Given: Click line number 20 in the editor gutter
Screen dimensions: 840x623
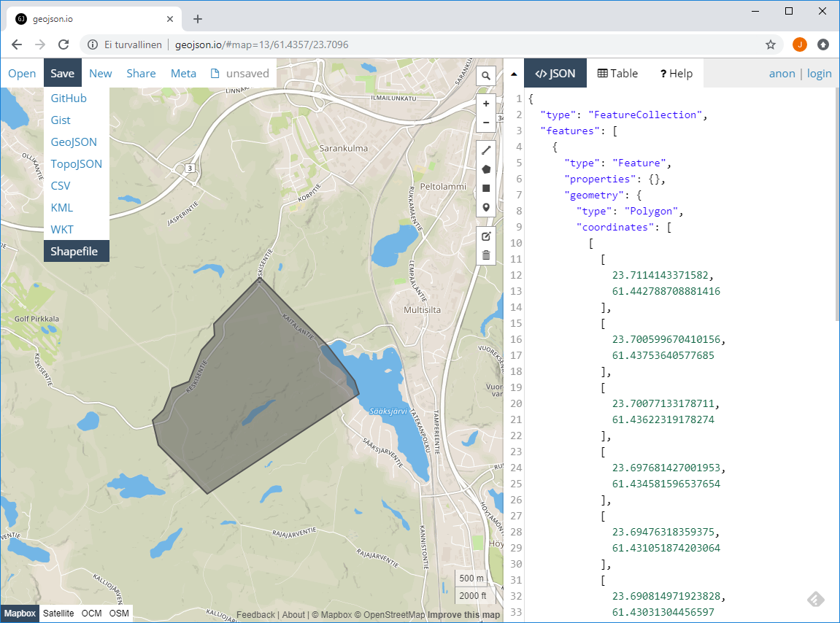Looking at the screenshot, I should click(x=516, y=404).
